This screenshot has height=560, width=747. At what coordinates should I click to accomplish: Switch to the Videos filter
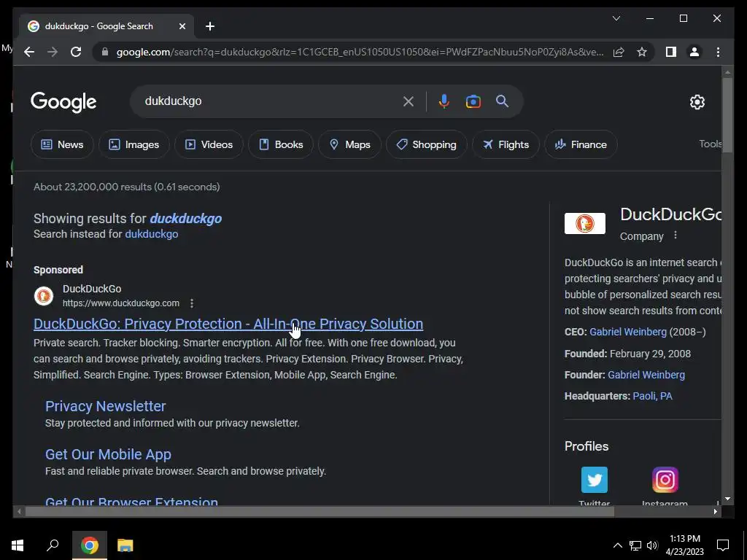pos(209,144)
